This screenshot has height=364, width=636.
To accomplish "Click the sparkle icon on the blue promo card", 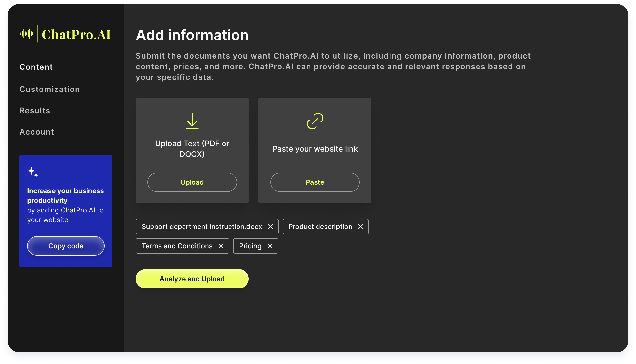I will [33, 173].
